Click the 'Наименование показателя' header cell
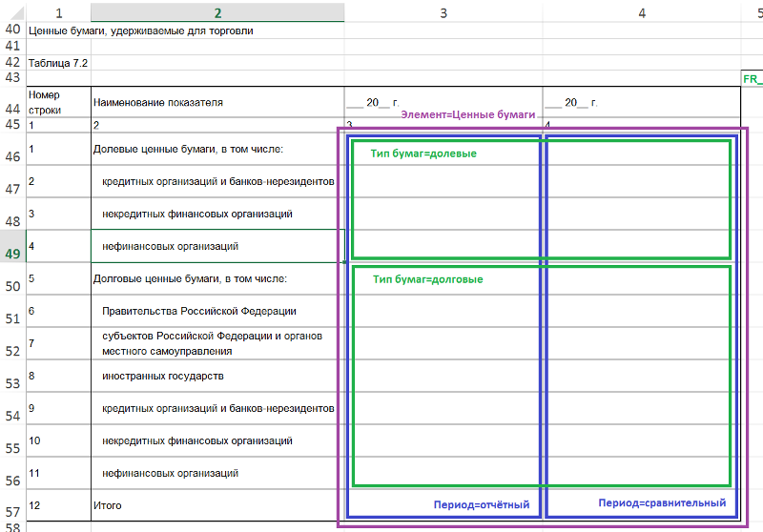 pos(217,102)
